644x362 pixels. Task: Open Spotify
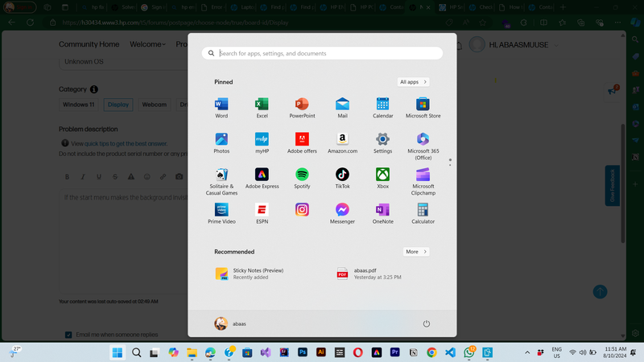tap(302, 179)
